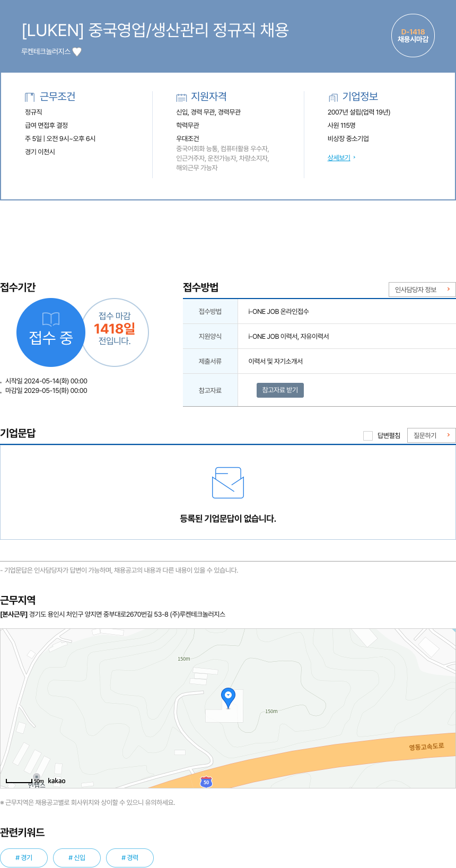Click the 접수 마감 1418일 circle
This screenshot has width=456, height=868.
pyautogui.click(x=115, y=332)
